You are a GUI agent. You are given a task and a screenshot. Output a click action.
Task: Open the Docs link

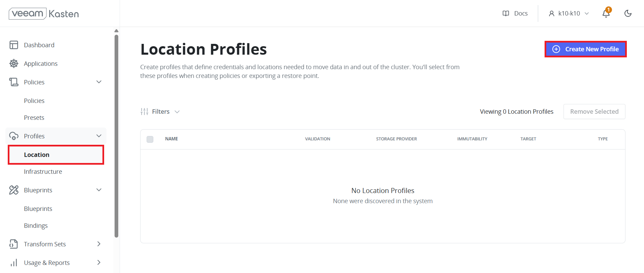pyautogui.click(x=515, y=13)
